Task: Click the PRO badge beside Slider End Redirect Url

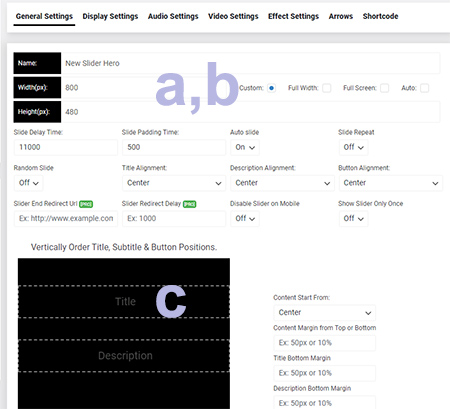Action: click(86, 204)
